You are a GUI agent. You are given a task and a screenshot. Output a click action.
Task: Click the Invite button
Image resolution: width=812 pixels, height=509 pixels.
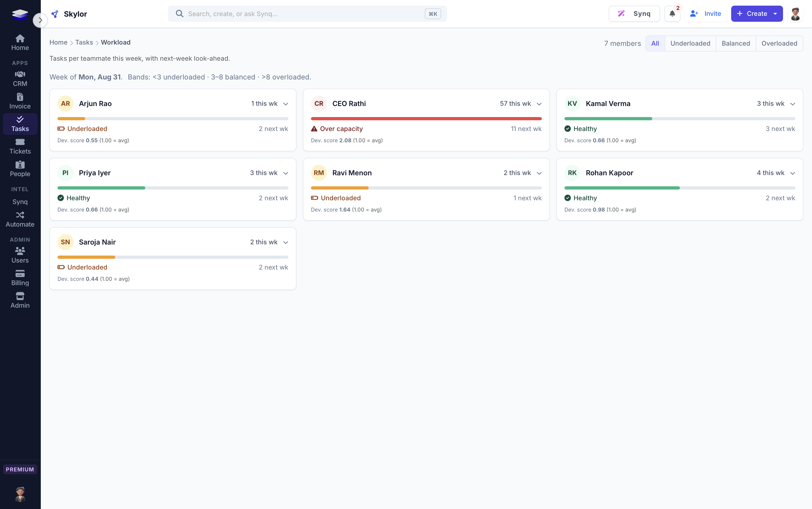(x=705, y=14)
